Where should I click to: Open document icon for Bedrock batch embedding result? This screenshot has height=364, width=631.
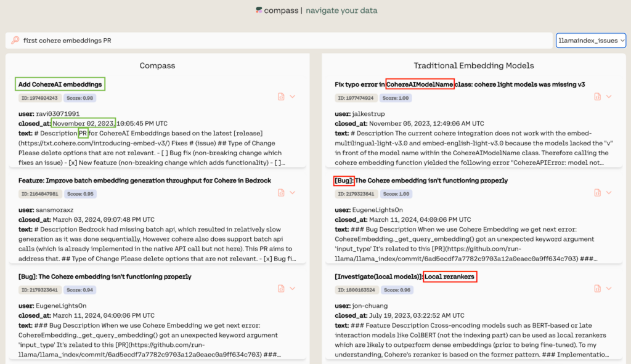pos(281,193)
